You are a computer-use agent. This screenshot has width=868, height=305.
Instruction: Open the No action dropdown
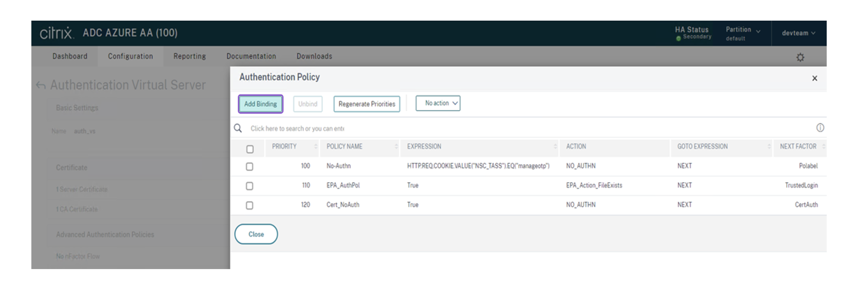(x=438, y=103)
